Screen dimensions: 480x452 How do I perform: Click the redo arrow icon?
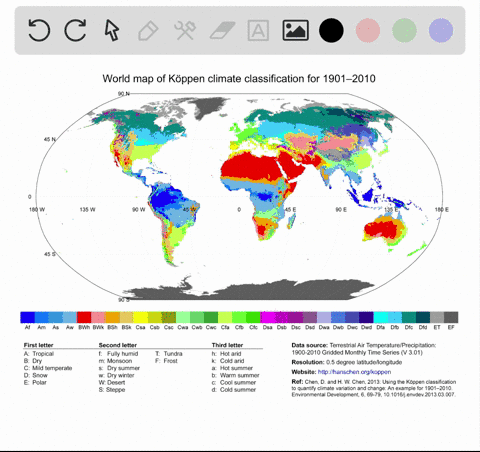75,30
